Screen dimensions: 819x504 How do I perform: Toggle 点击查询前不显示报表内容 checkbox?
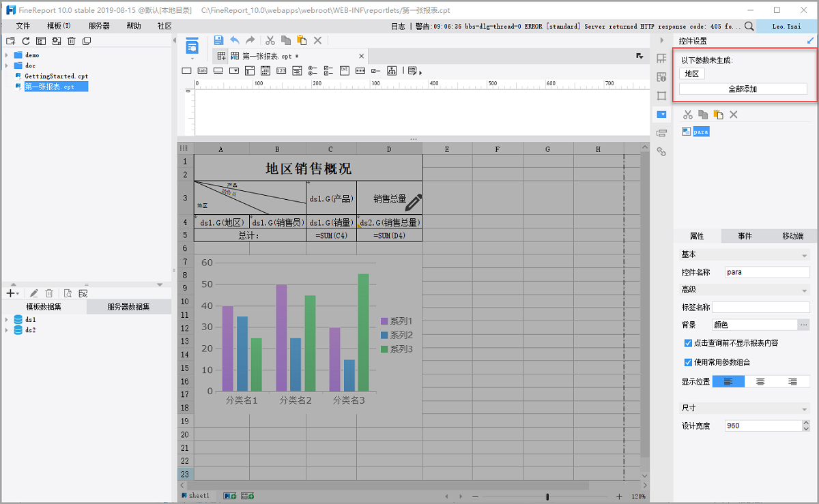click(x=688, y=343)
